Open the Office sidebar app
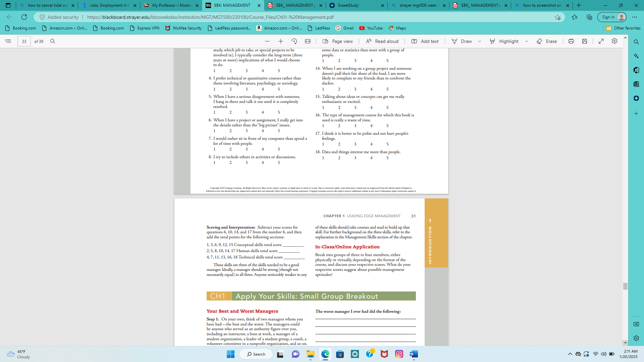This screenshot has height=362, width=644. (x=636, y=70)
